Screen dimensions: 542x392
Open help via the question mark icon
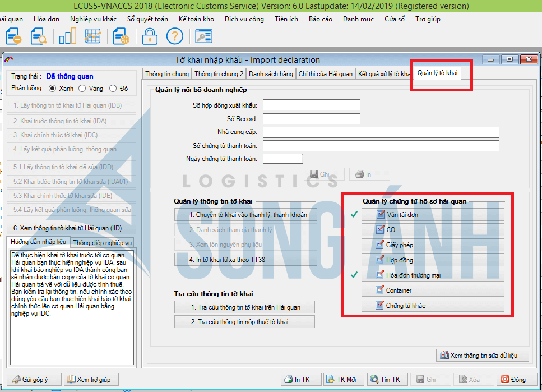pos(175,36)
